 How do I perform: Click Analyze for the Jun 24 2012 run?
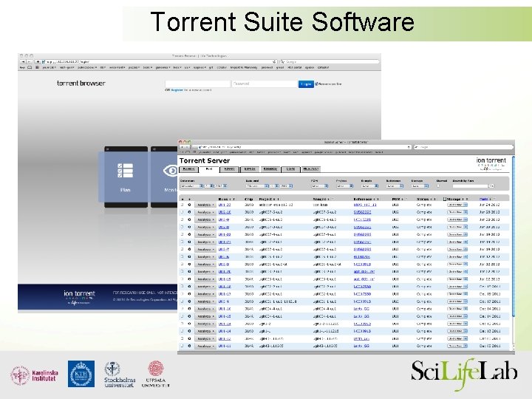pyautogui.click(x=205, y=205)
